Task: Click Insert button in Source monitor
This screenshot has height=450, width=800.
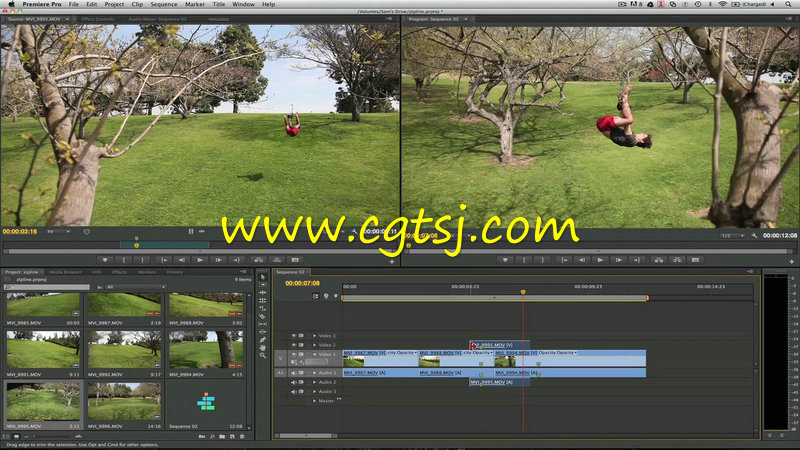Action: [x=259, y=260]
